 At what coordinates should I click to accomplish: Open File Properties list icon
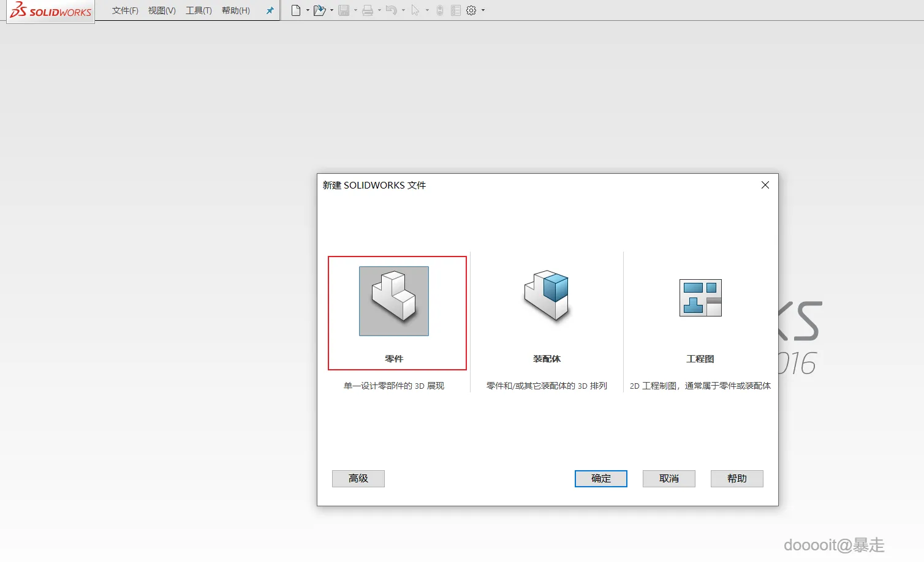point(456,10)
